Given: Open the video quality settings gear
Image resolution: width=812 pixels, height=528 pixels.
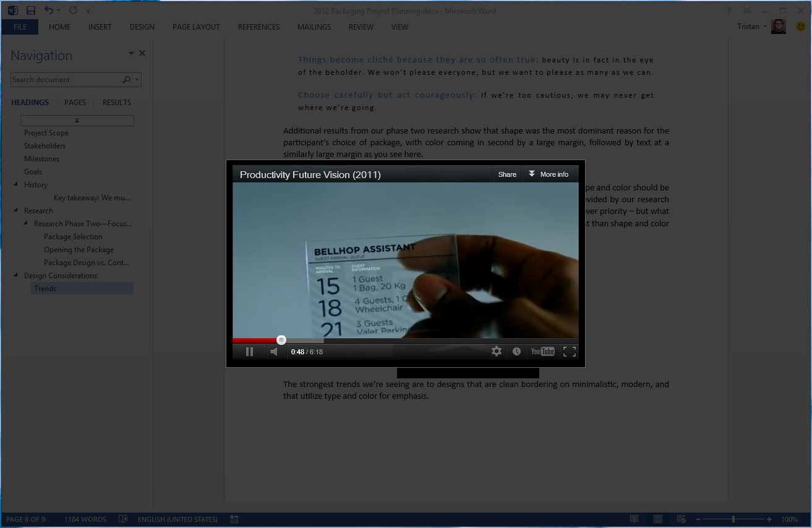Looking at the screenshot, I should 497,351.
